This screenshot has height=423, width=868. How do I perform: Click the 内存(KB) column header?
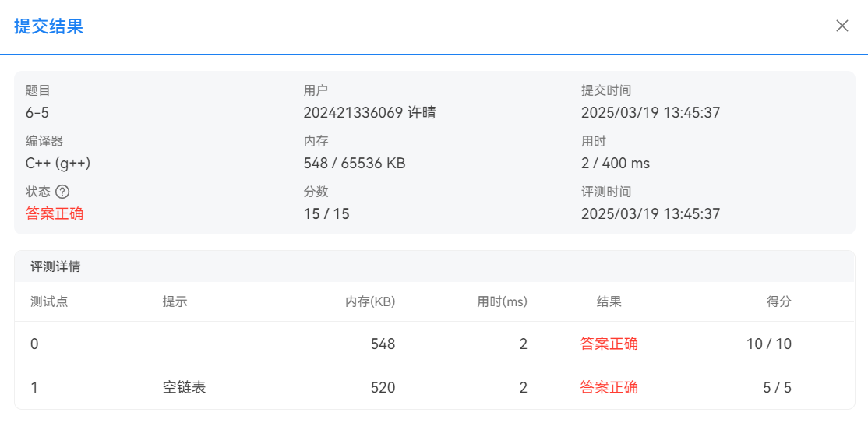click(x=370, y=301)
